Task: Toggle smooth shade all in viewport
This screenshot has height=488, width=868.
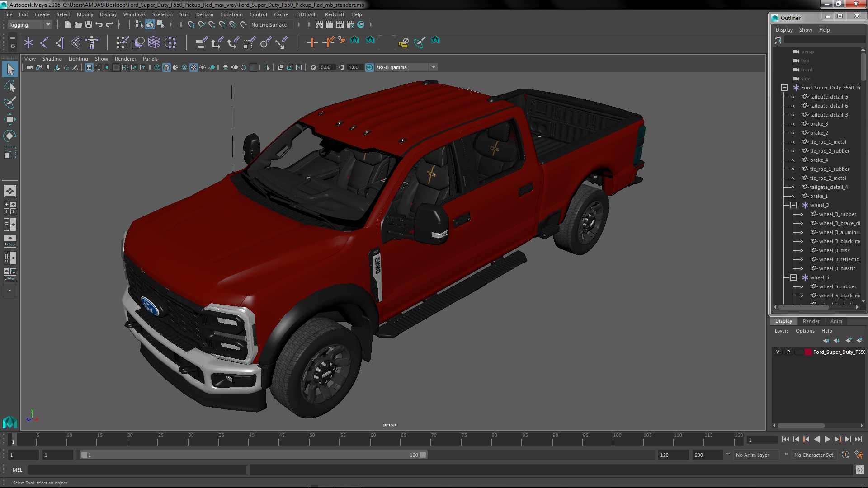Action: pos(166,67)
